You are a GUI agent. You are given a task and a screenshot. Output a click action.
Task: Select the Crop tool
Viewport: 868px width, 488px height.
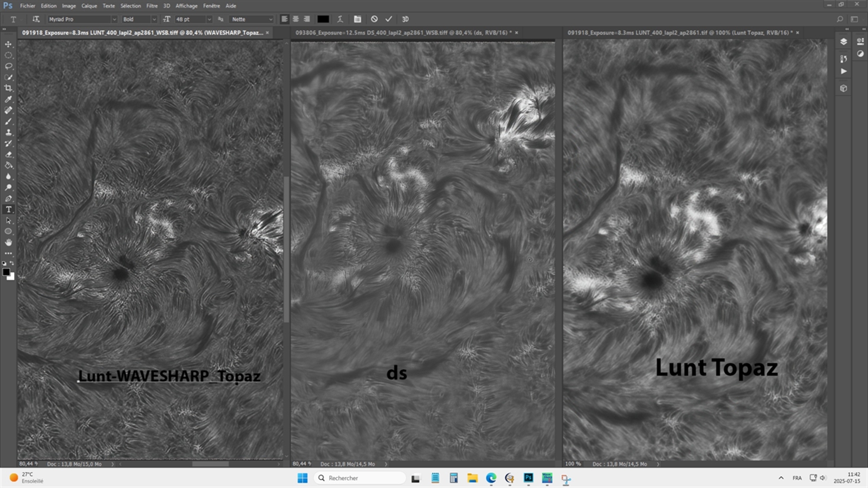(x=8, y=88)
